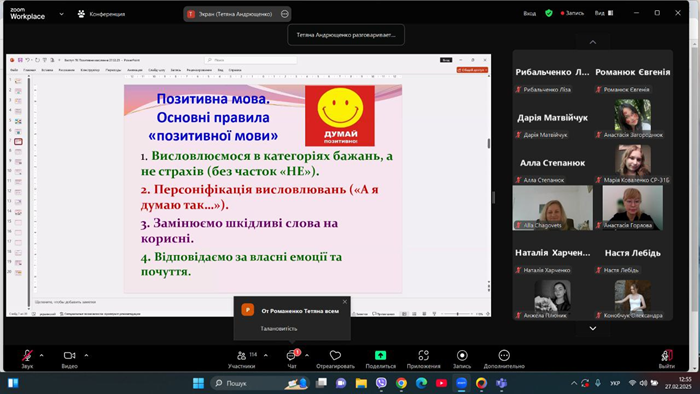Expand chat options arrow next to Чат
This screenshot has height=394, width=700.
click(307, 356)
